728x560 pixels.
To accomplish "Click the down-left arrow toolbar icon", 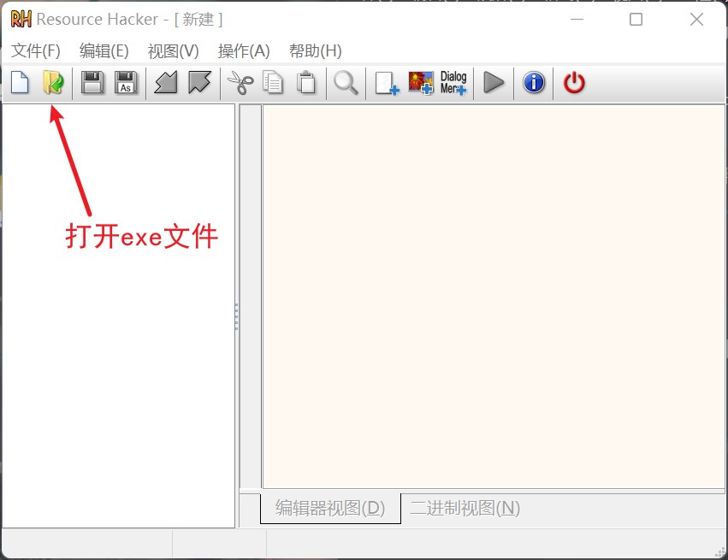I will tap(166, 83).
